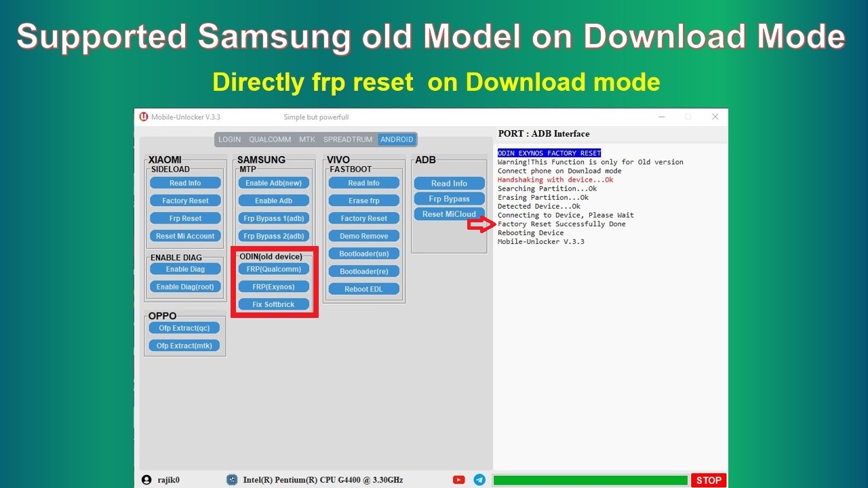Click Frp Bypass 1(adb) button
The image size is (868, 488).
coord(274,218)
